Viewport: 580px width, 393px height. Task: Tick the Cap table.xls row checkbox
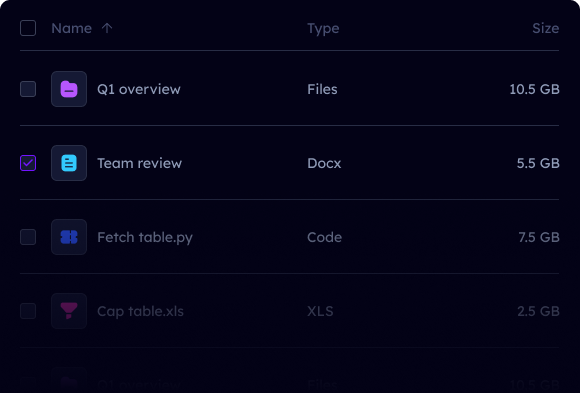(x=28, y=311)
